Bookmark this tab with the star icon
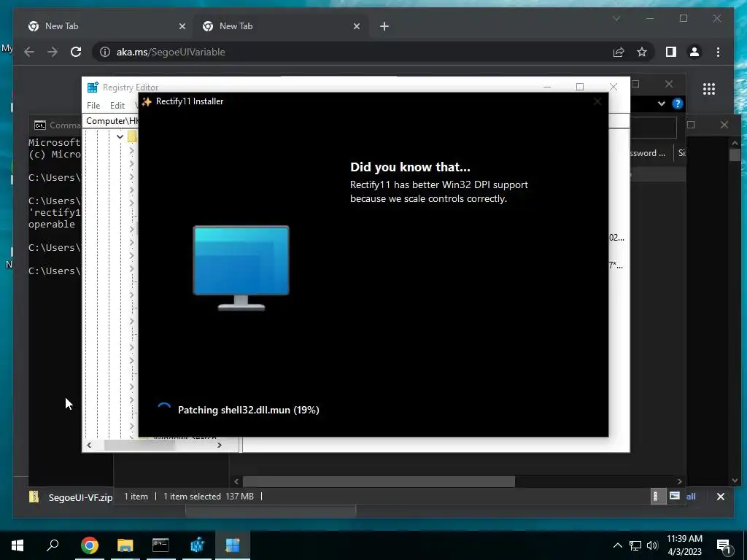Image resolution: width=747 pixels, height=560 pixels. (642, 52)
